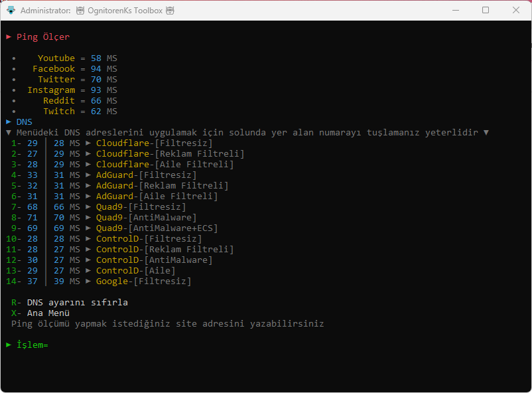Close the OgnitorenKs Toolbox window
Image resolution: width=532 pixels, height=393 pixels.
(515, 10)
